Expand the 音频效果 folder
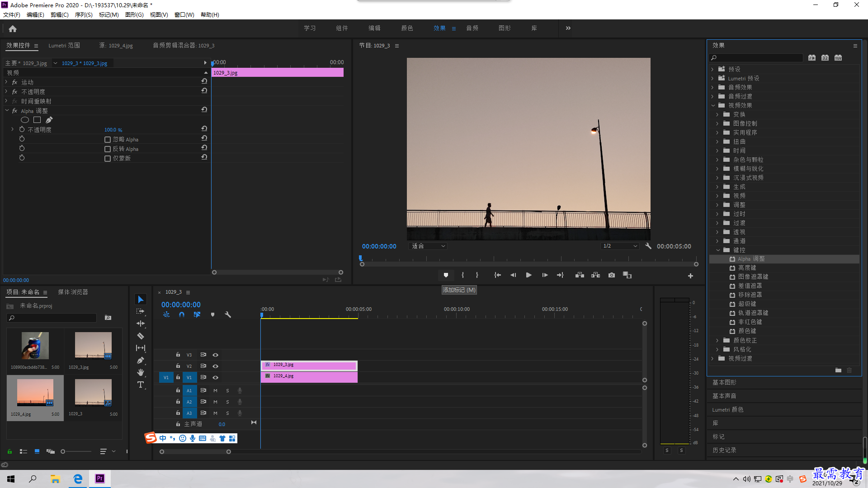The image size is (868, 488). (712, 87)
